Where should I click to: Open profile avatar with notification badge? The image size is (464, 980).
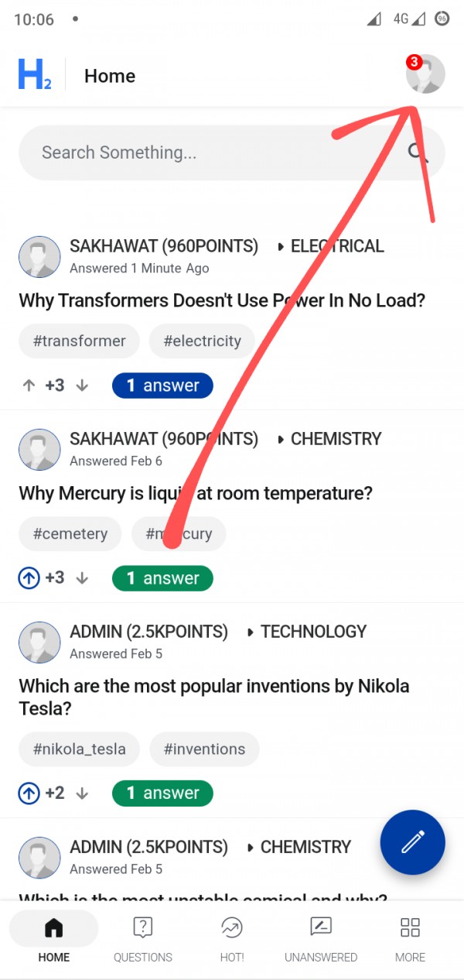[x=425, y=74]
